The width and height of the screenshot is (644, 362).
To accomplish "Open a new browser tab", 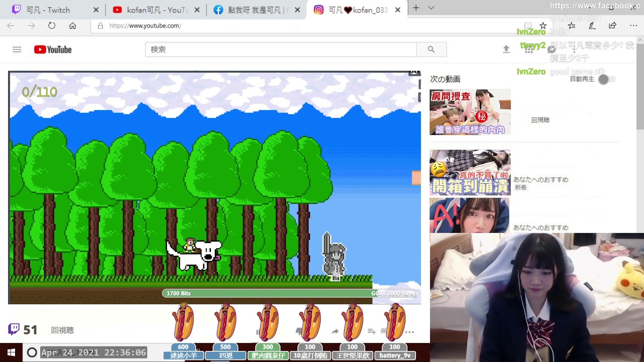I will [416, 8].
